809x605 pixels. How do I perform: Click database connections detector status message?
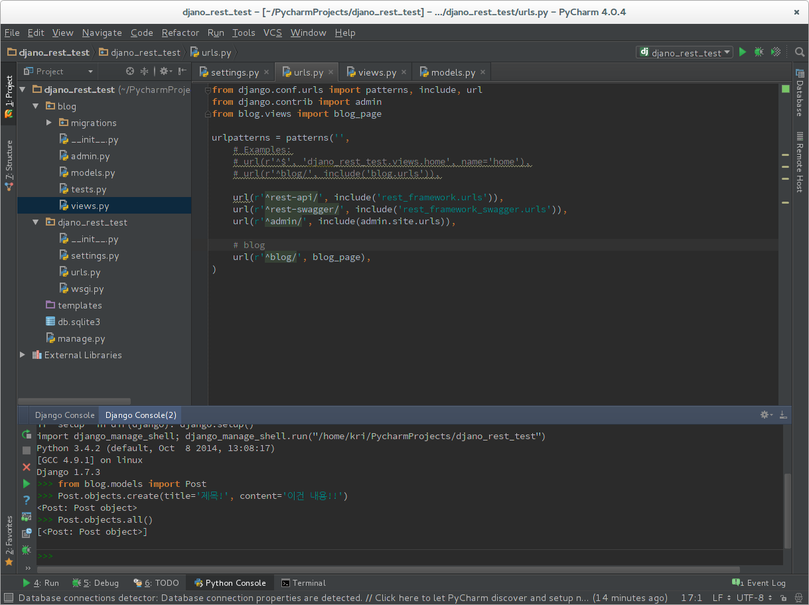tap(343, 598)
